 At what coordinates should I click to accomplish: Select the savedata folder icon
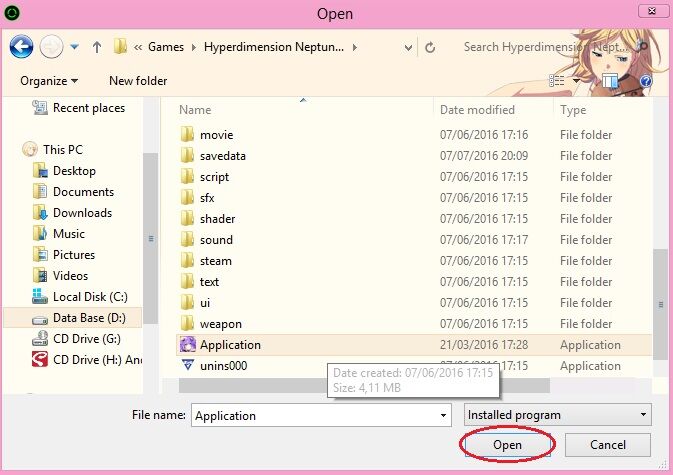(x=188, y=156)
